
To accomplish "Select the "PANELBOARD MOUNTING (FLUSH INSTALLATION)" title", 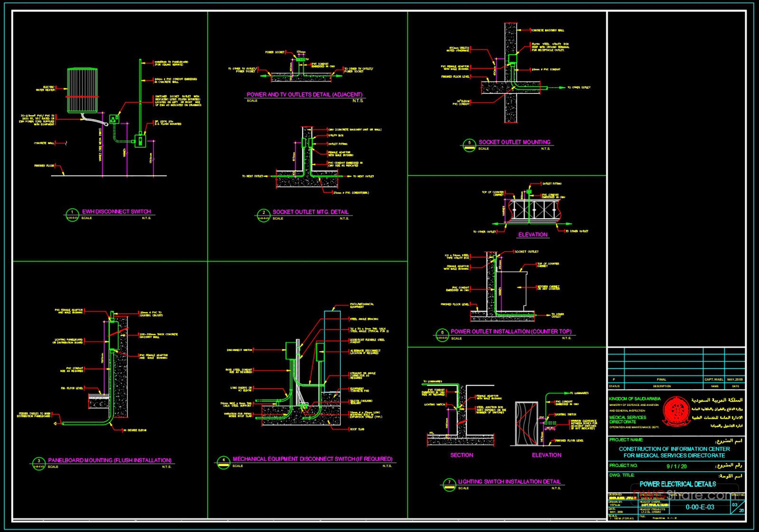I will (110, 460).
